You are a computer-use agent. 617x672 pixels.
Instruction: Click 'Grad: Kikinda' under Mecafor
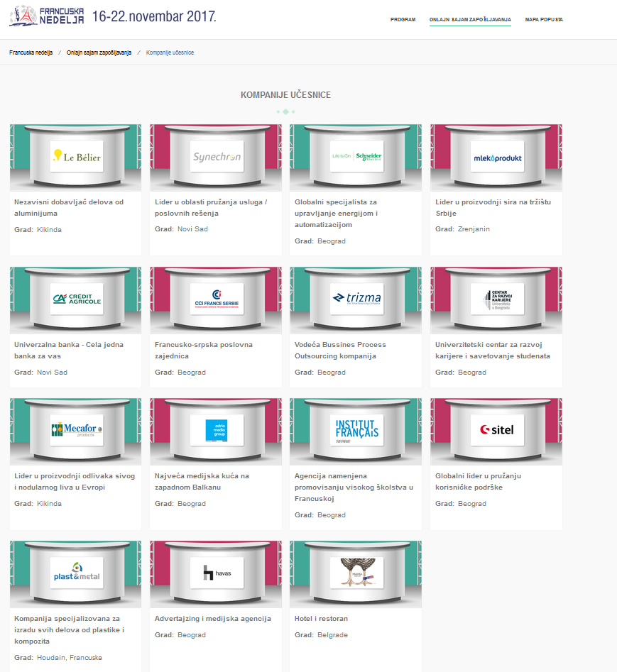point(38,504)
